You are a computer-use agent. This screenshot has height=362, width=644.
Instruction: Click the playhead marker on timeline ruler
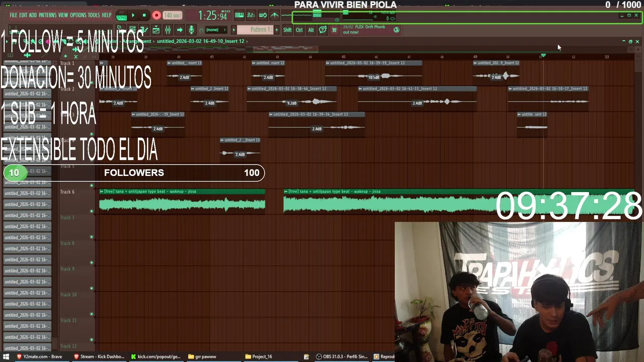click(x=543, y=55)
